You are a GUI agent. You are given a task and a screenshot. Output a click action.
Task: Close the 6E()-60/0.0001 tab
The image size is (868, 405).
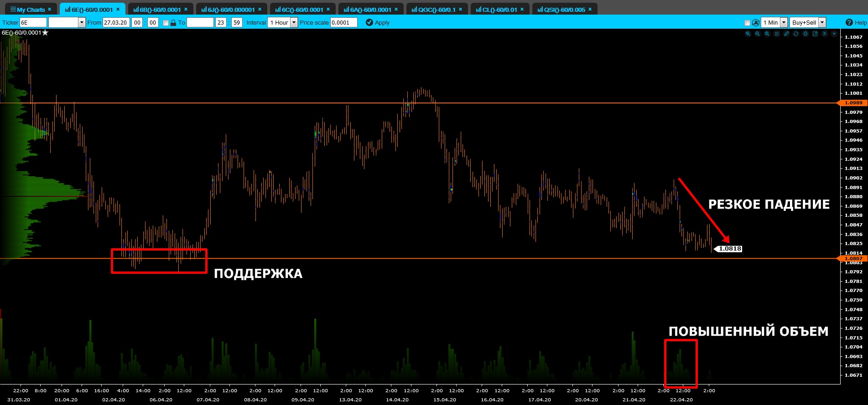[118, 10]
